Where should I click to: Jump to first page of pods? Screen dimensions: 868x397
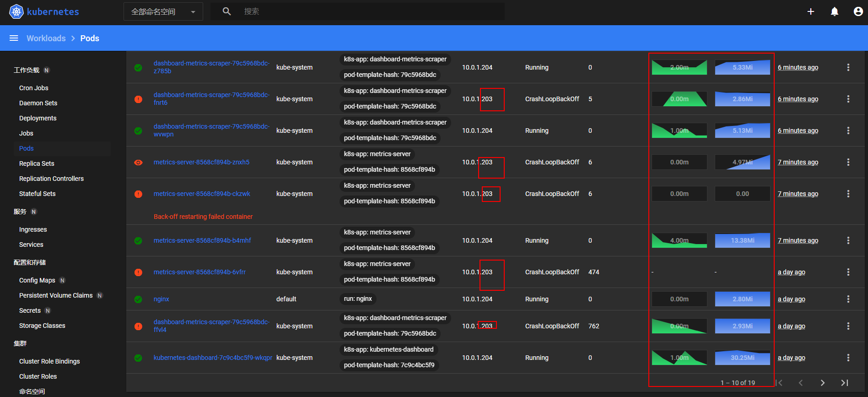[779, 383]
